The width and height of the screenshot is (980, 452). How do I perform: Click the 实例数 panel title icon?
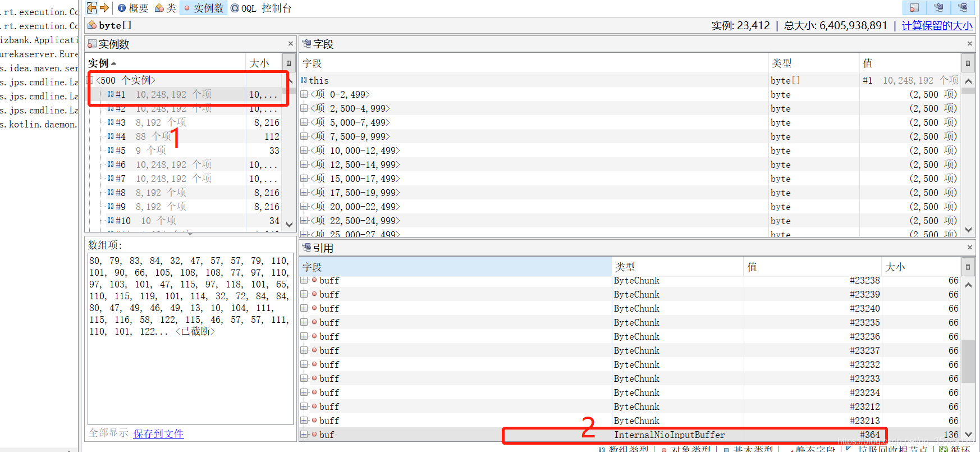click(x=92, y=44)
